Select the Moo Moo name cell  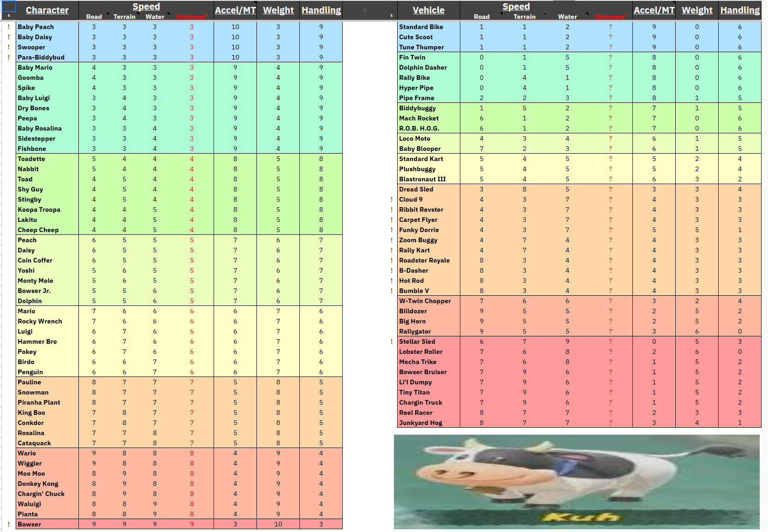47,473
